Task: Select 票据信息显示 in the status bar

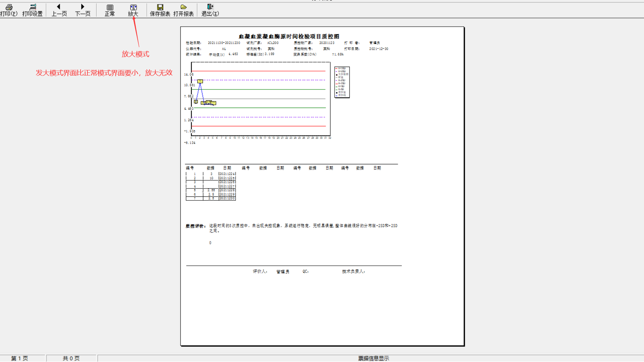Action: coord(374,358)
